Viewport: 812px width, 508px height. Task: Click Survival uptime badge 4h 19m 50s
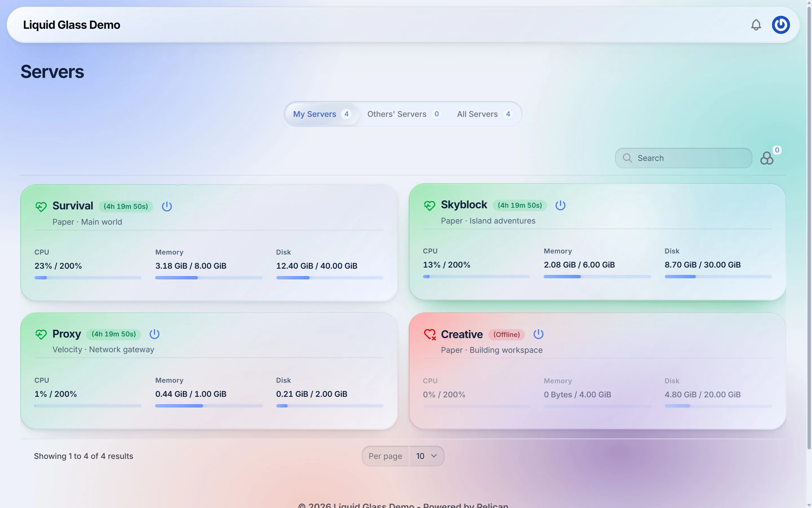126,206
